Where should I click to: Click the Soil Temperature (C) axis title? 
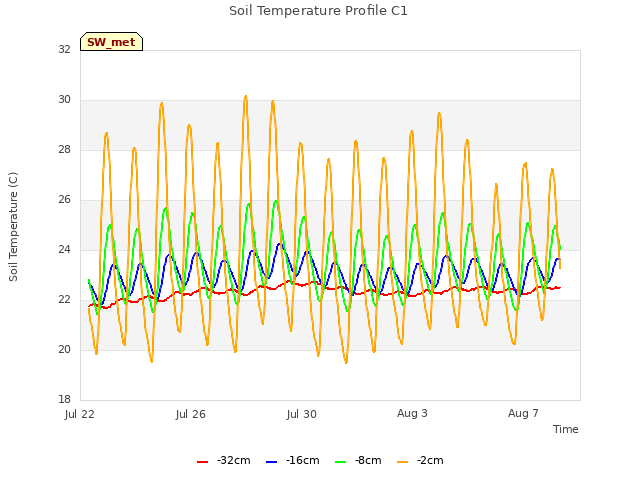(x=13, y=227)
